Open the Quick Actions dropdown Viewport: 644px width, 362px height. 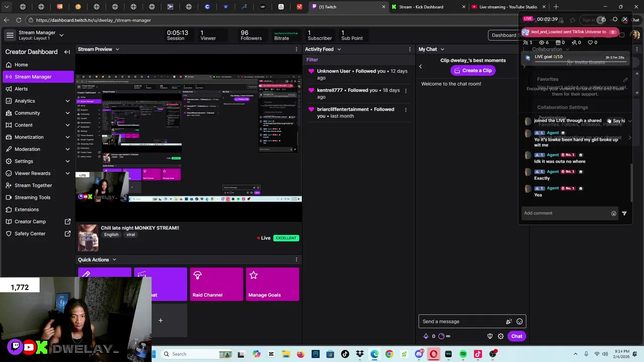point(114,259)
